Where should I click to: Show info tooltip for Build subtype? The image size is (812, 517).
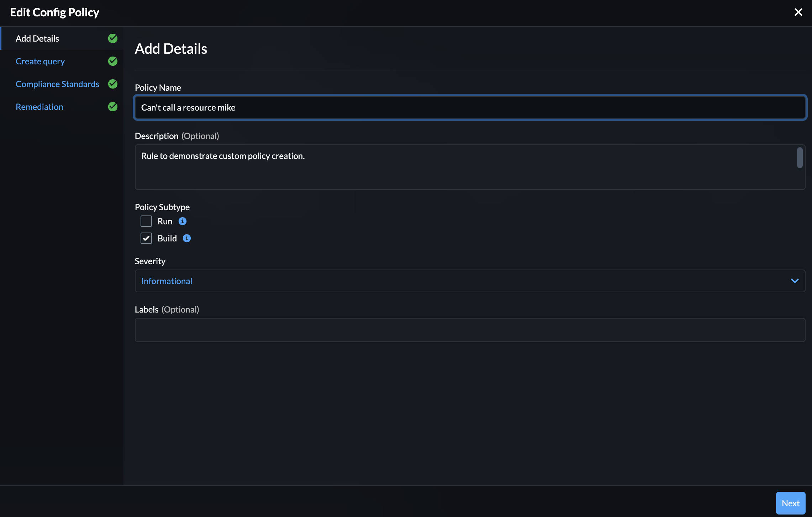[x=187, y=238]
